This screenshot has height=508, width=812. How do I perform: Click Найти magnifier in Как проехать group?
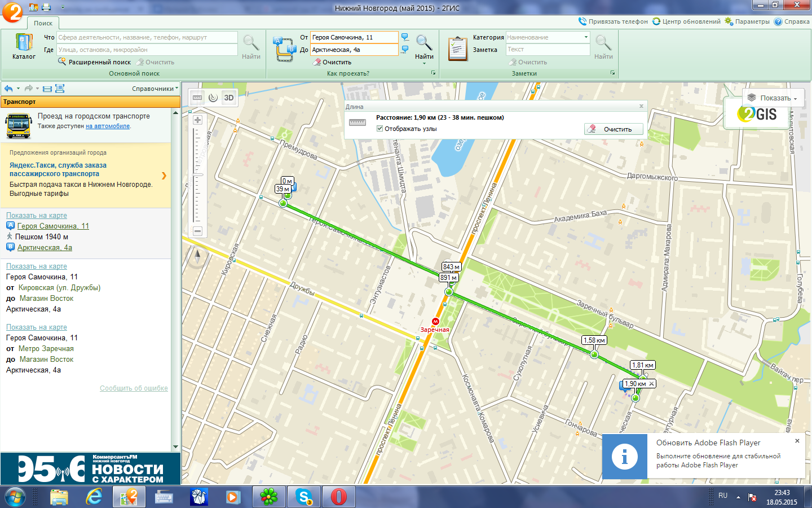(x=424, y=43)
